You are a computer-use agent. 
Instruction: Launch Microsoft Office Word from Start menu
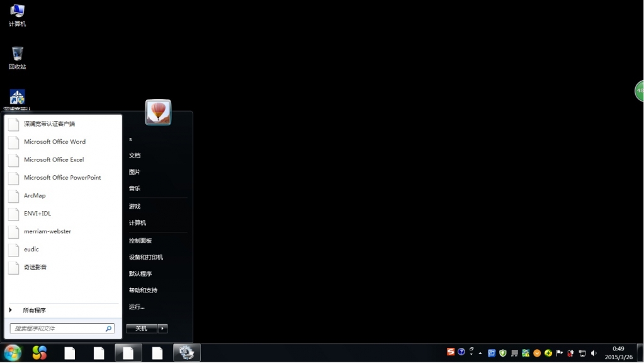pos(55,142)
